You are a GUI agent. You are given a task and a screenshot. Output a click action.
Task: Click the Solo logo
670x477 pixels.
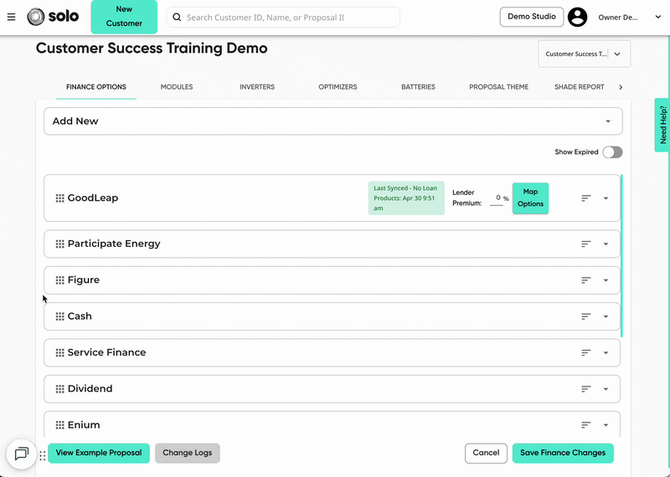53,17
